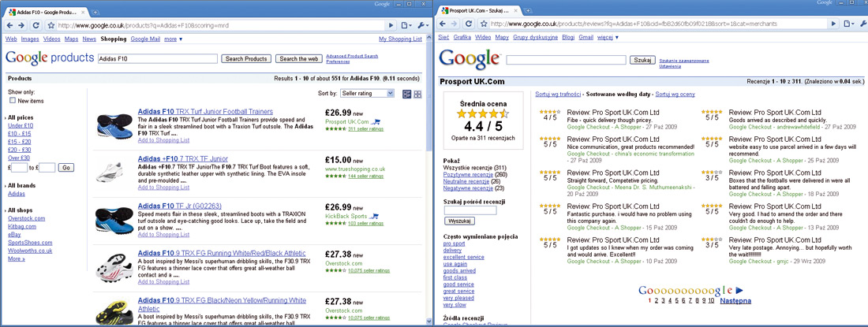This screenshot has width=868, height=327.
Task: Open new tab in Adidas F10 window
Action: [x=96, y=13]
